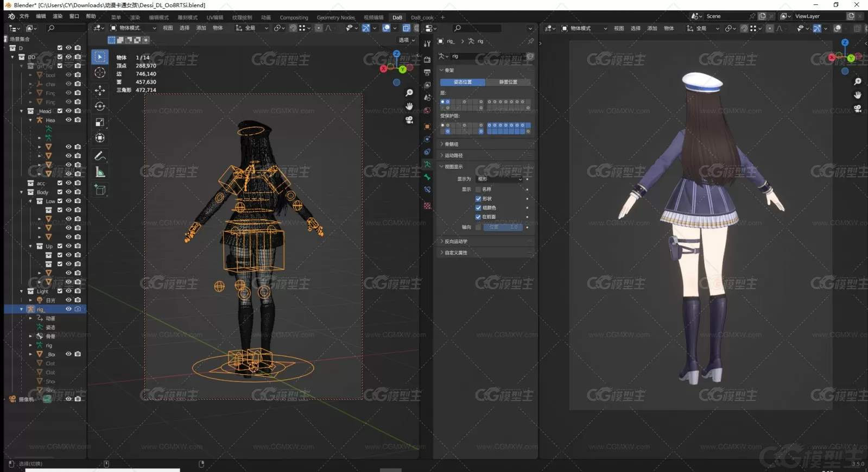Viewport: 868px width, 472px height.
Task: Disable the 在前面 checkbox
Action: (478, 217)
